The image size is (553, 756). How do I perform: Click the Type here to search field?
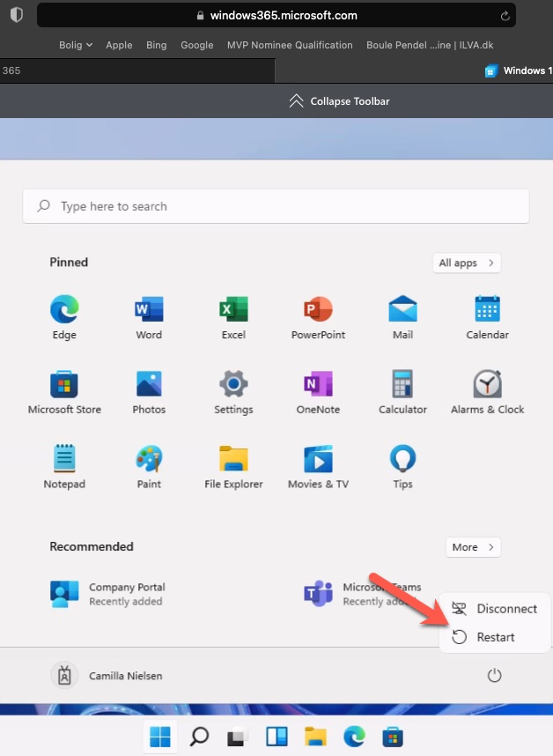click(276, 206)
